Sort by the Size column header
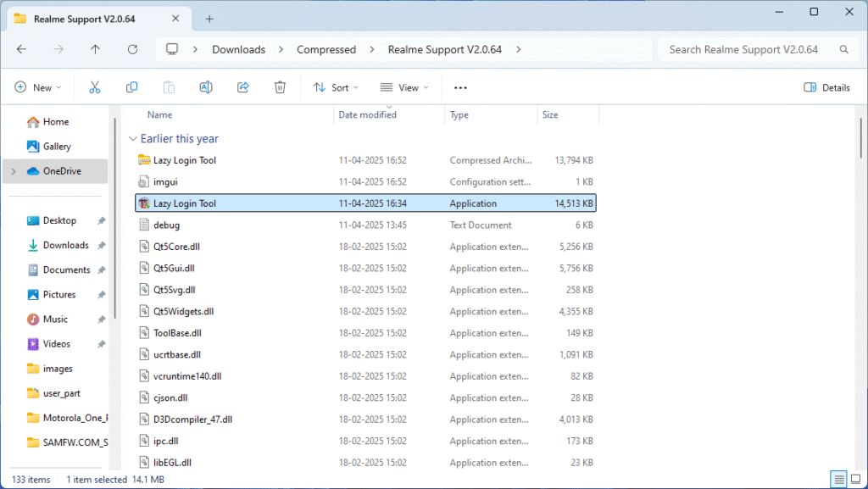This screenshot has width=868, height=489. tap(549, 114)
